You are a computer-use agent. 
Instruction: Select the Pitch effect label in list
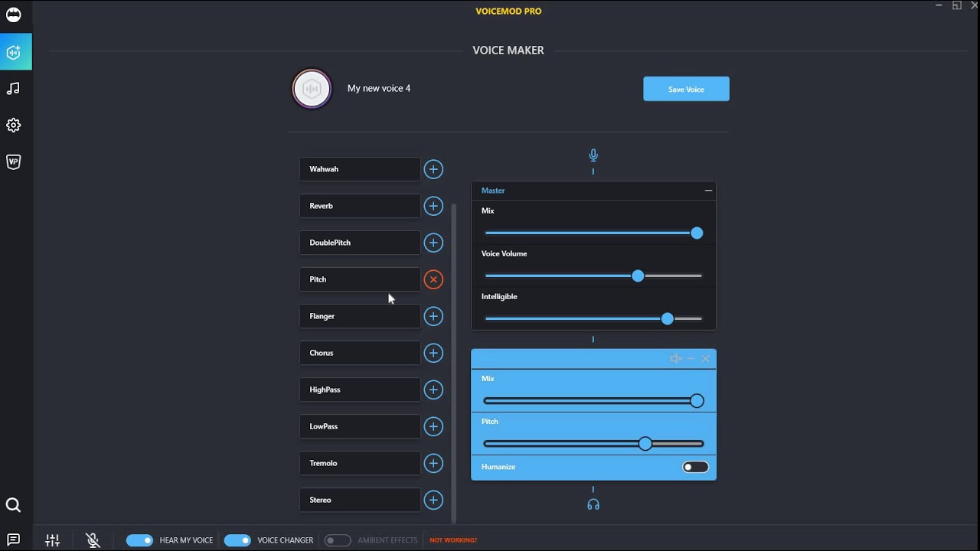[360, 279]
